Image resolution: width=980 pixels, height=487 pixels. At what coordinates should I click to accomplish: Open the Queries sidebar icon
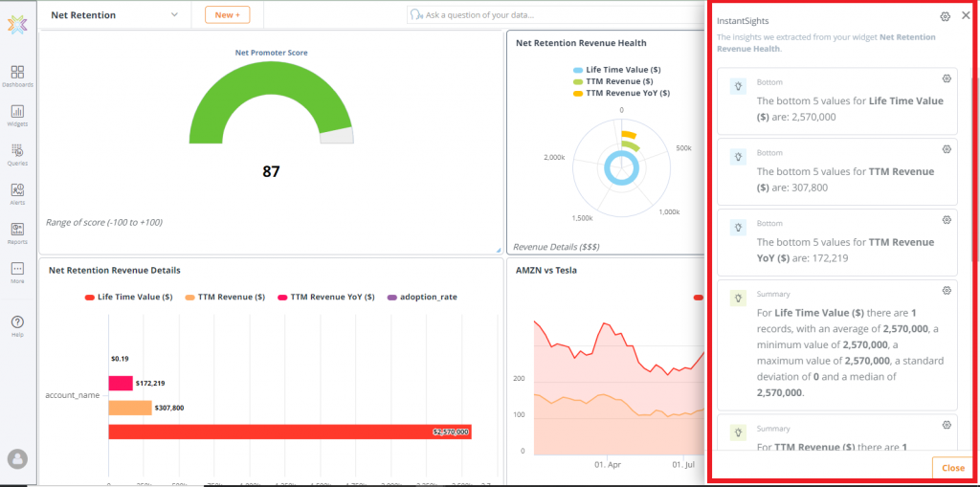[17, 154]
